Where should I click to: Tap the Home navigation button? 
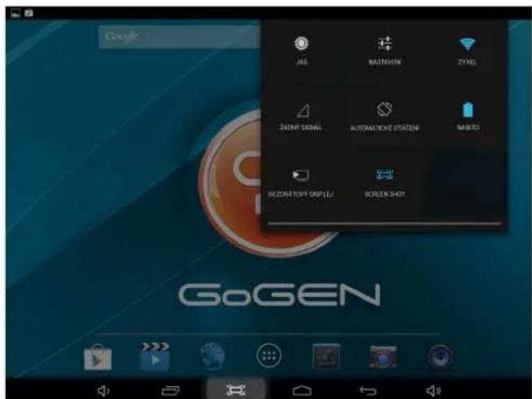pyautogui.click(x=302, y=391)
